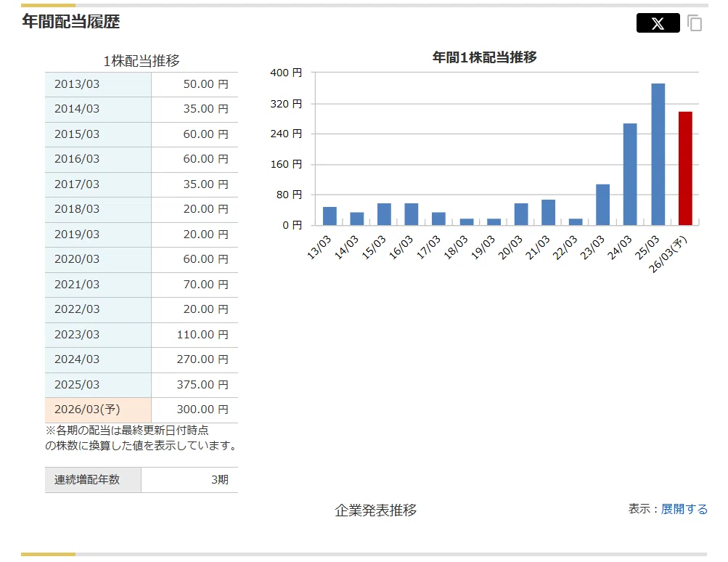
Task: Expand company announcements via 展開する link
Action: tap(684, 509)
